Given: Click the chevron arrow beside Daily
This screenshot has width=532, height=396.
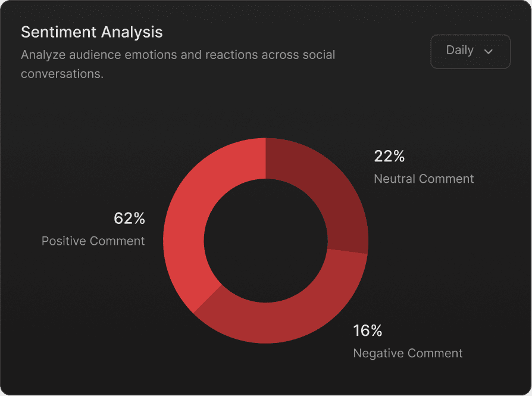Looking at the screenshot, I should 488,52.
